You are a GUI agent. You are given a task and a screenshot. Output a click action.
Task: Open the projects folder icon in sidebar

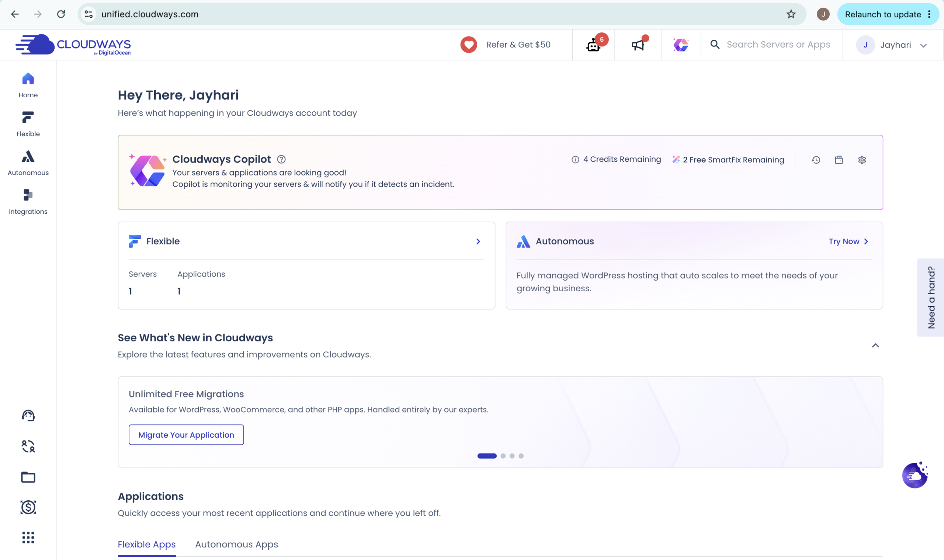tap(28, 477)
